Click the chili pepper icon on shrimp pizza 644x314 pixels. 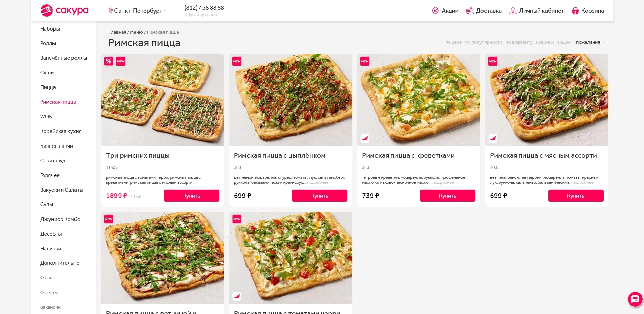365,138
